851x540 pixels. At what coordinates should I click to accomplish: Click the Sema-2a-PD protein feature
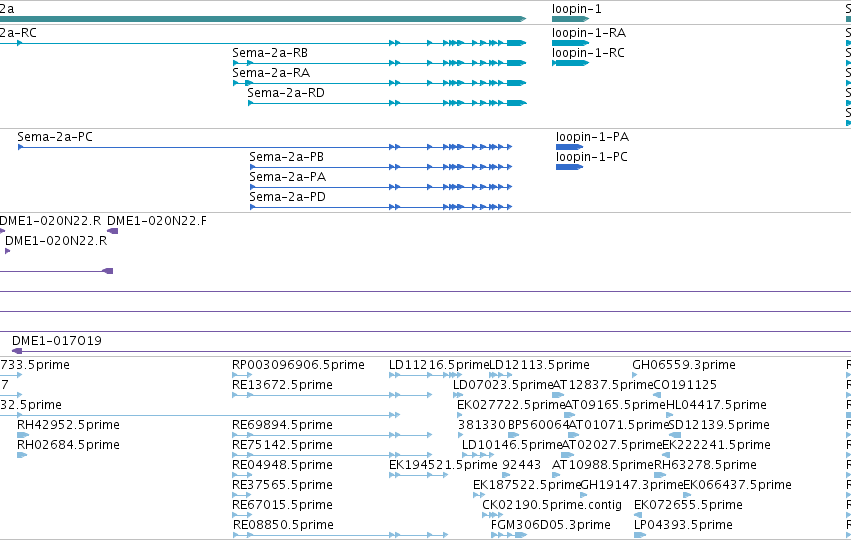click(288, 197)
